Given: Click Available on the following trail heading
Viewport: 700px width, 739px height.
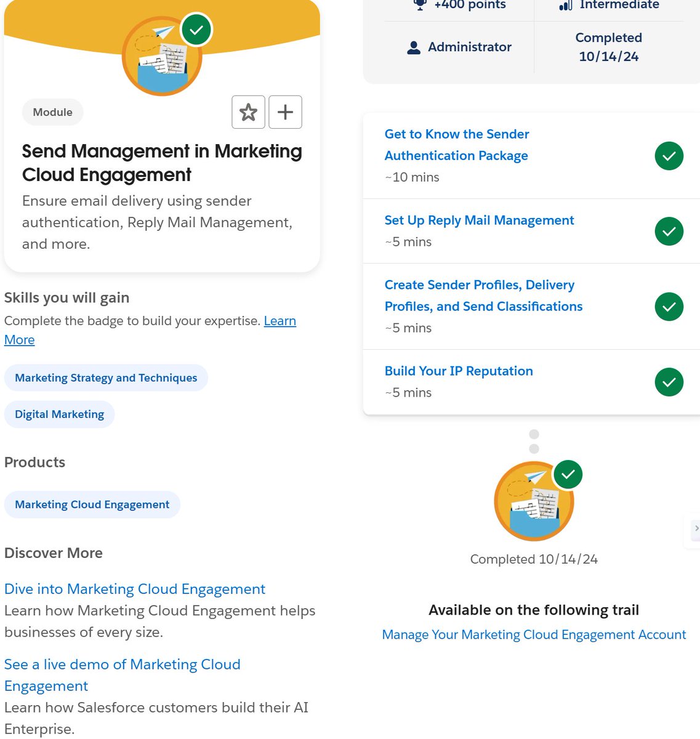Looking at the screenshot, I should (534, 610).
